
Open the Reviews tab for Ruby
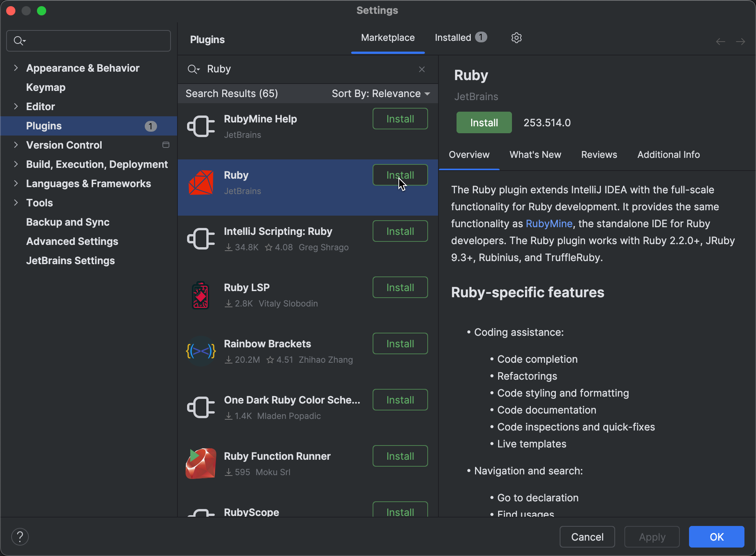click(599, 154)
